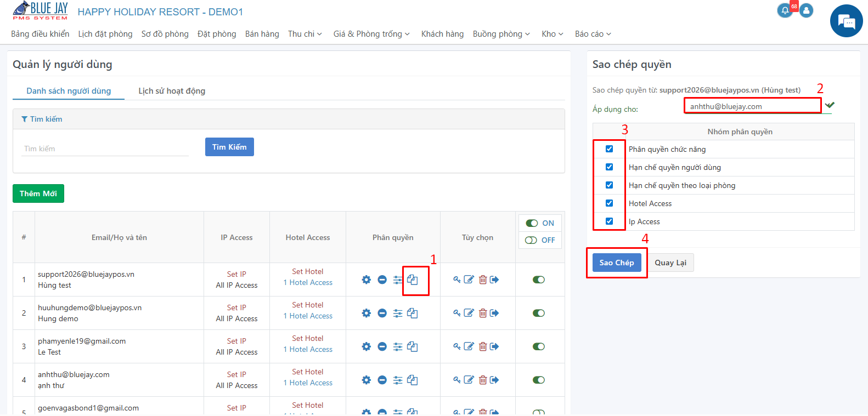Delete user support2026@bluejaypos.vn trash icon
This screenshot has height=416, width=868.
(483, 280)
